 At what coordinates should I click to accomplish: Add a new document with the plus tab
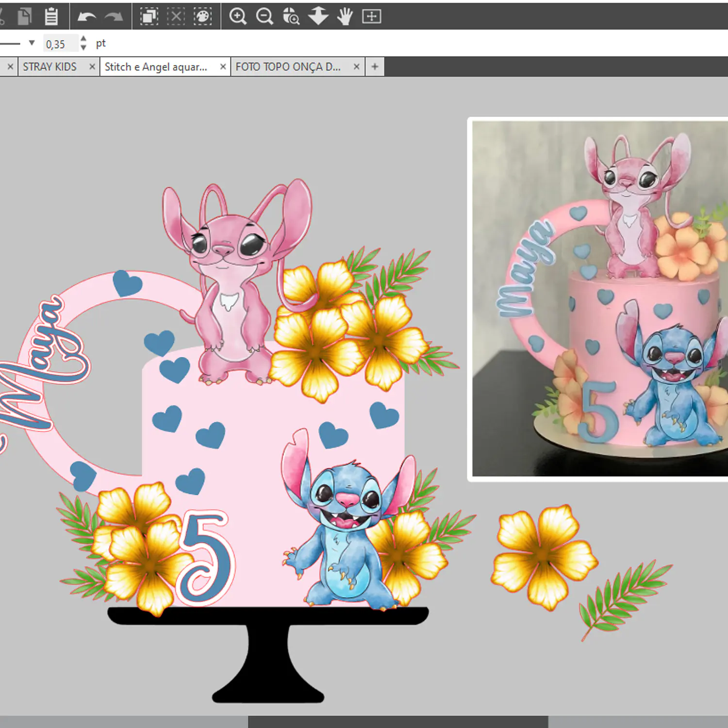pos(375,67)
